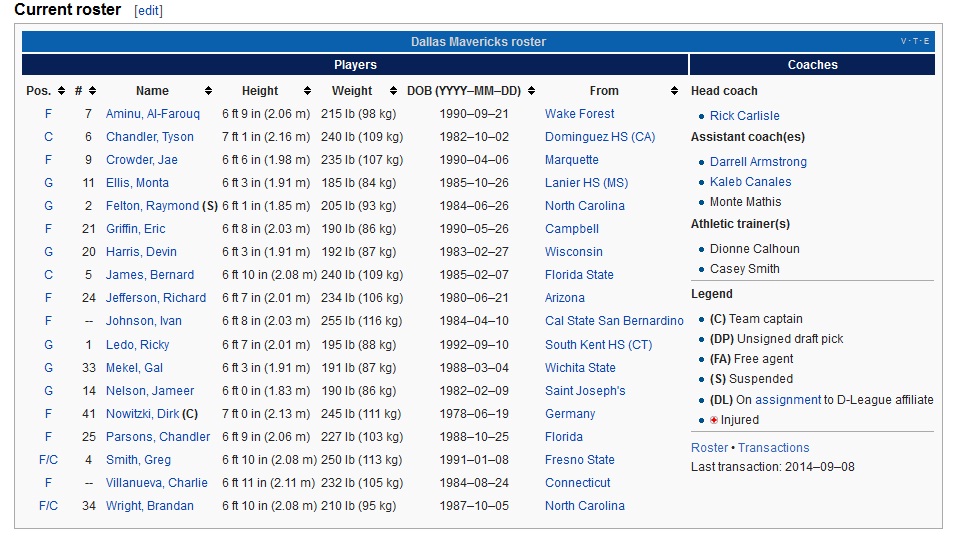Image resolution: width=953 pixels, height=538 pixels.
Task: Open the Lanier HS (MS) link
Action: [587, 183]
